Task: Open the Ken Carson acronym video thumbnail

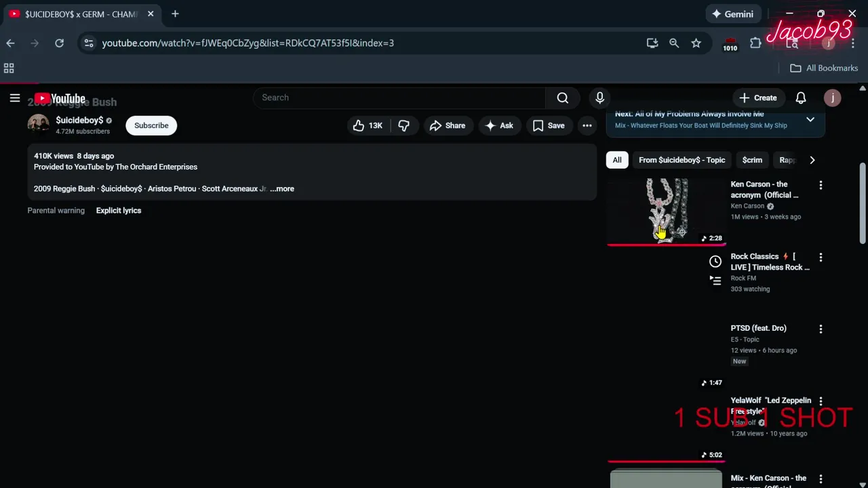Action: [667, 211]
